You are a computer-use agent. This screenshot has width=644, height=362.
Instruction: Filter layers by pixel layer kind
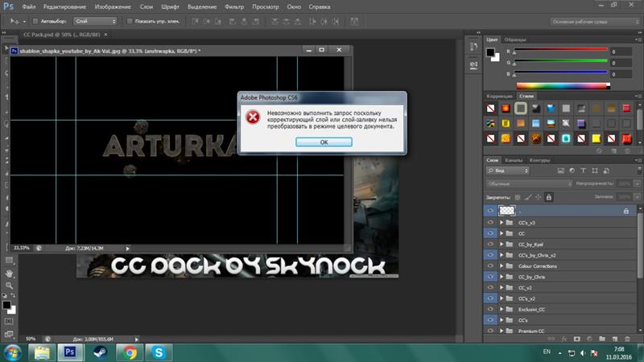(560, 171)
